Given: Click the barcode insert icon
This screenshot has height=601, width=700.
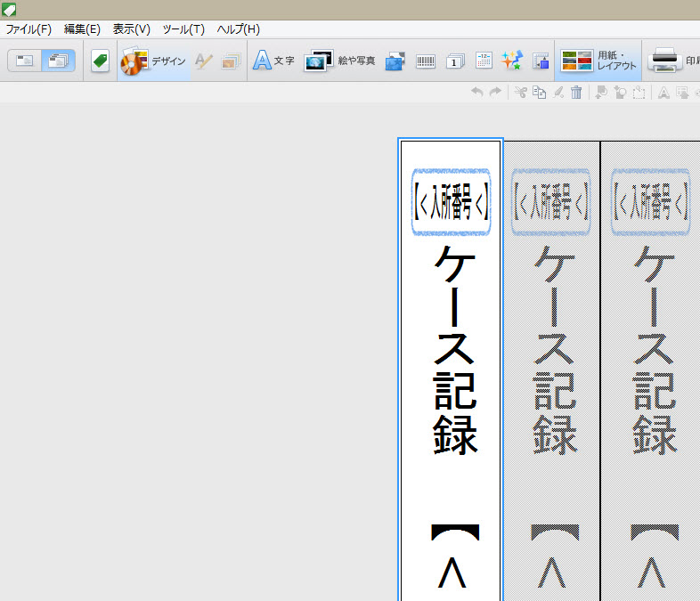Looking at the screenshot, I should (425, 61).
